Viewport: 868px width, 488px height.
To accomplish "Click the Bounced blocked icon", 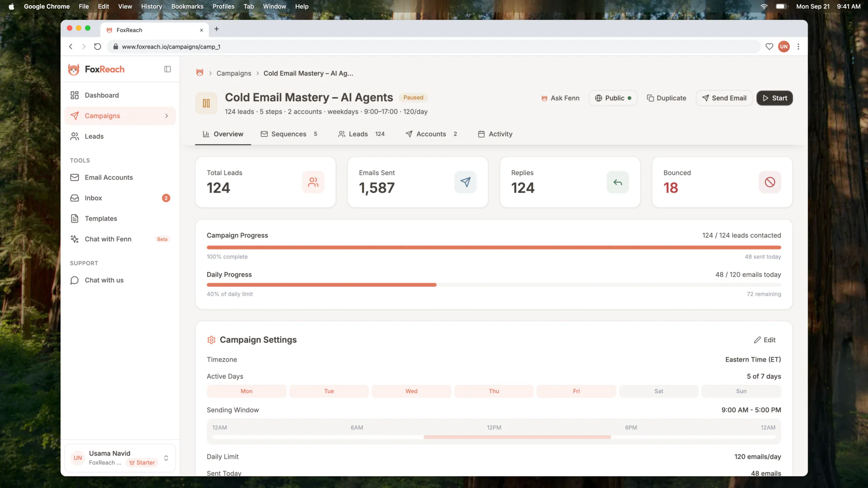I will (770, 182).
